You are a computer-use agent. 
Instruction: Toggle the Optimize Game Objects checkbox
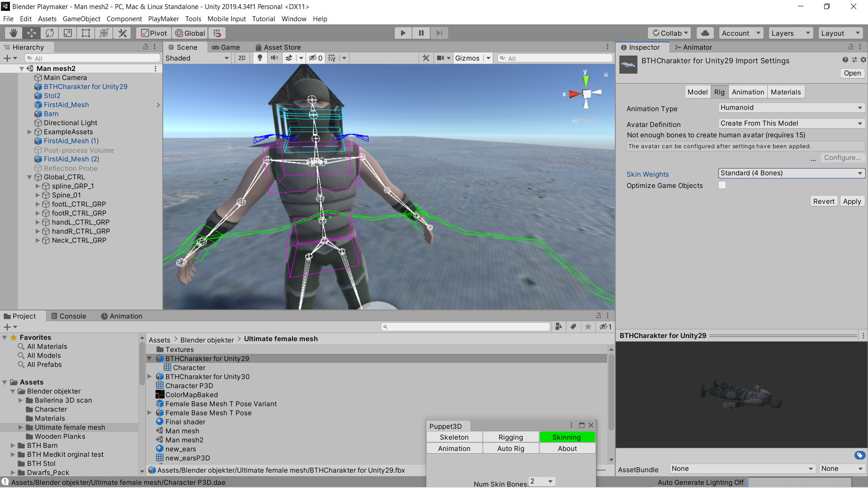[722, 185]
